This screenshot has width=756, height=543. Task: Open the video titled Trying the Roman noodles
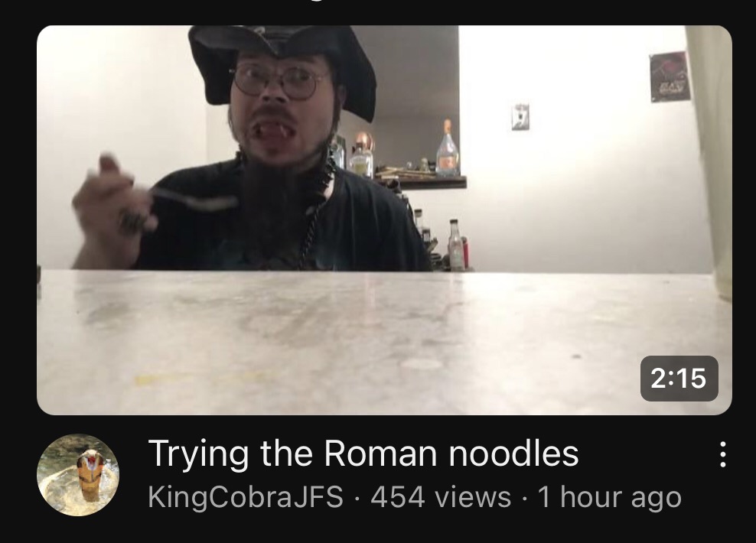363,454
